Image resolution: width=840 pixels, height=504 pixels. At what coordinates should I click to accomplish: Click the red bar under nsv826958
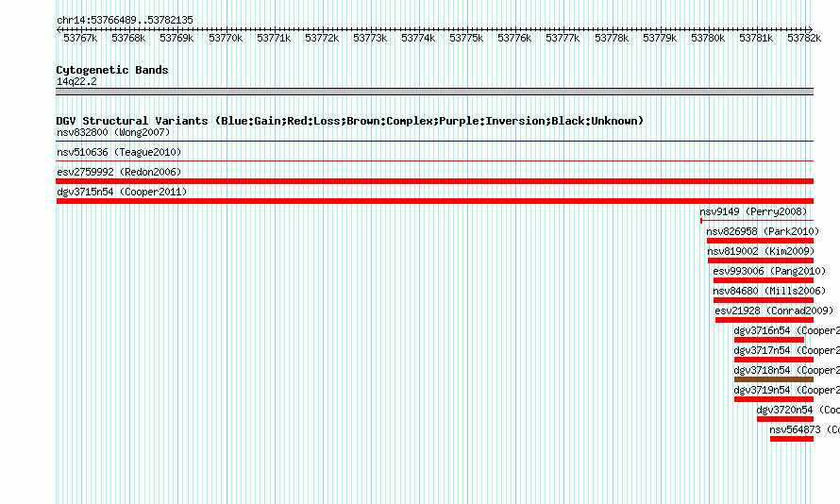760,241
